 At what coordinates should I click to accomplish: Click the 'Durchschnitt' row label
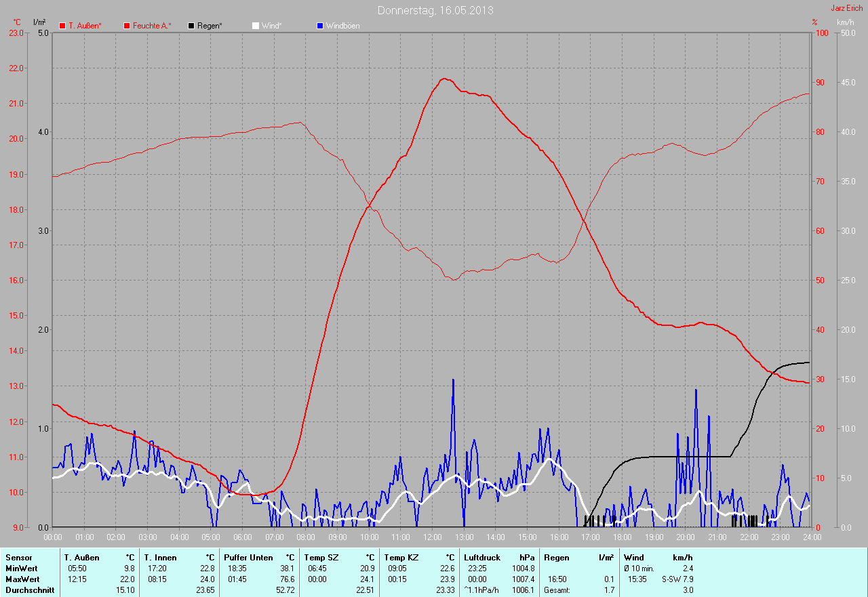30,590
